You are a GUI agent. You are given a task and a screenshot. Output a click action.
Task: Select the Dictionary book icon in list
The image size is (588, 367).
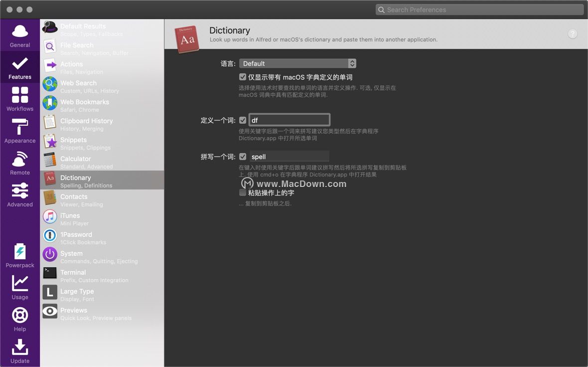[x=49, y=179]
